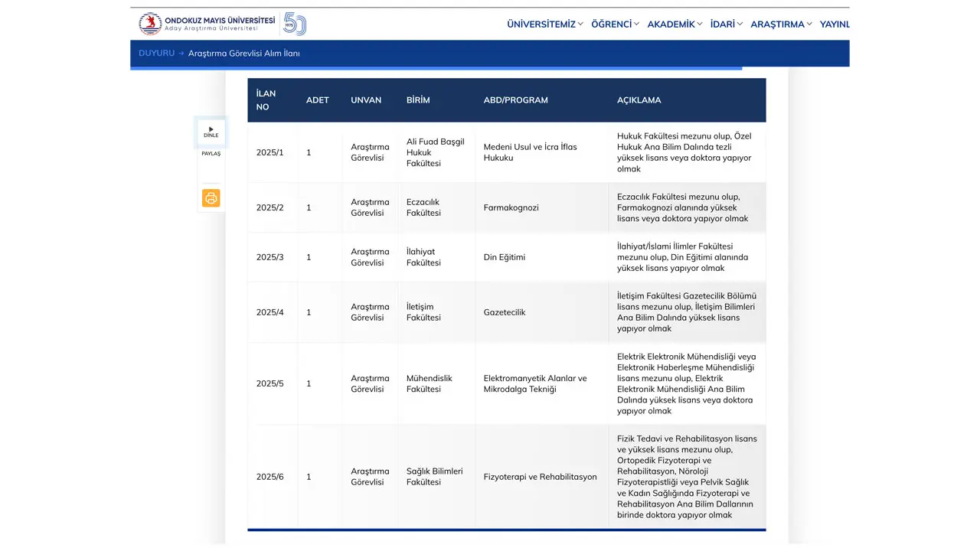Click the Paylaş share label
Screen dimensions: 980x551
tap(211, 154)
